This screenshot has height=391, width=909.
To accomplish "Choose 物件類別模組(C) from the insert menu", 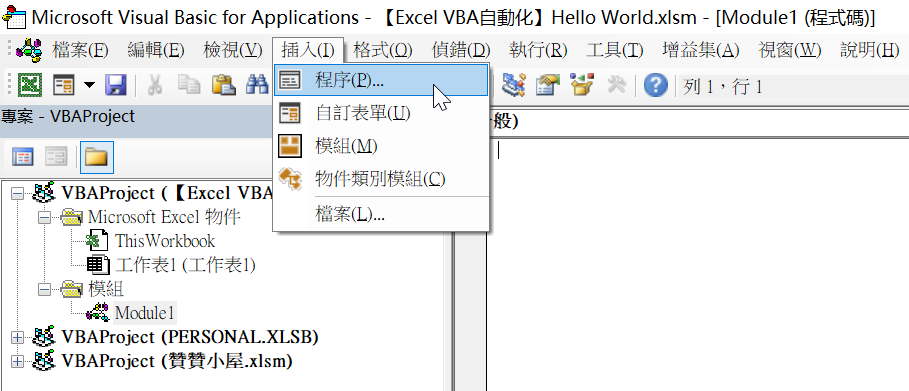I will click(x=380, y=179).
